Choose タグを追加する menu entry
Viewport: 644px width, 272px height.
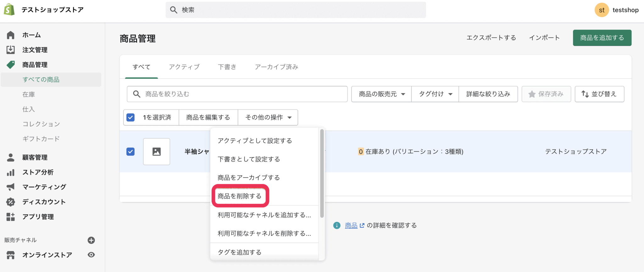264,252
